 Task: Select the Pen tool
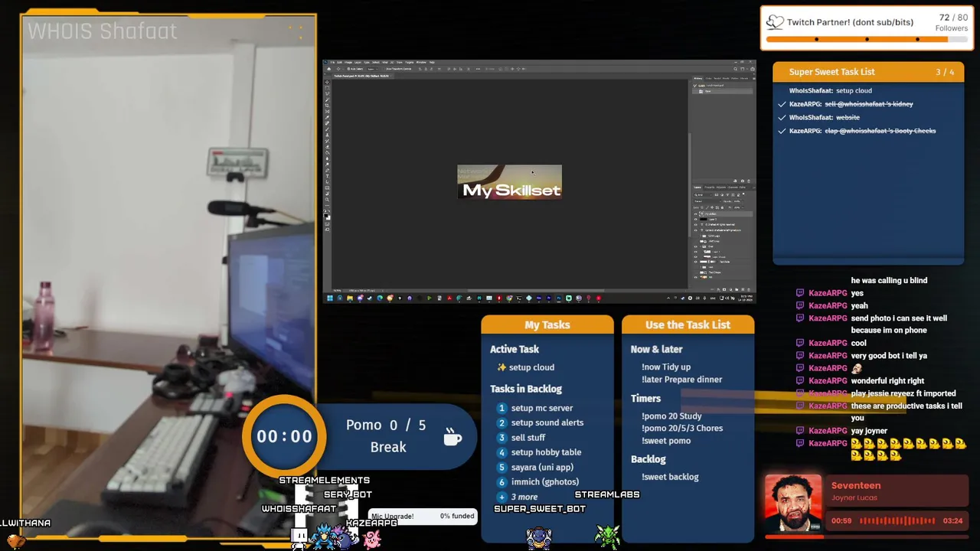[327, 170]
